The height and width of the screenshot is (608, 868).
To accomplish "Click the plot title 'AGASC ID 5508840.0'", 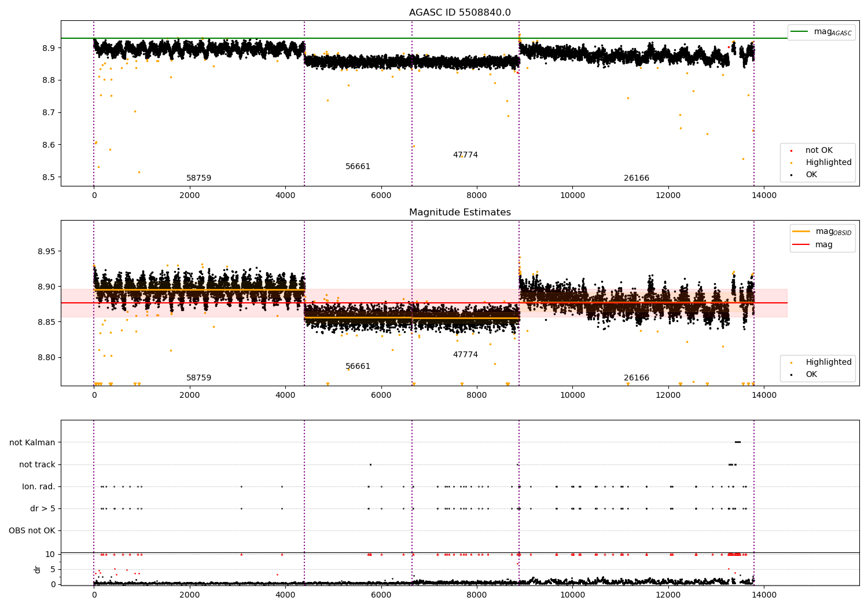I will (459, 13).
